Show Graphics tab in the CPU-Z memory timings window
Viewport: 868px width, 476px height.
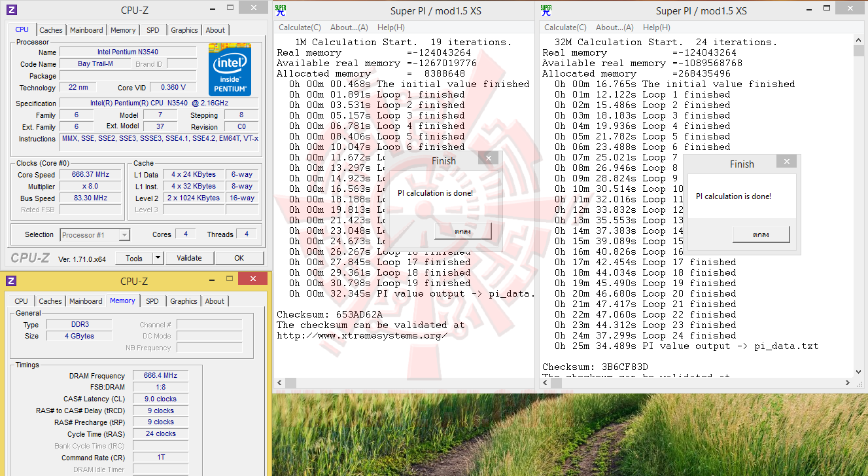click(x=184, y=301)
